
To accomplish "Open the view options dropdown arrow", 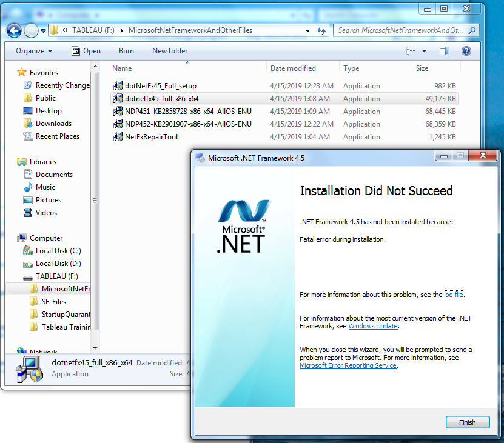I will point(425,51).
